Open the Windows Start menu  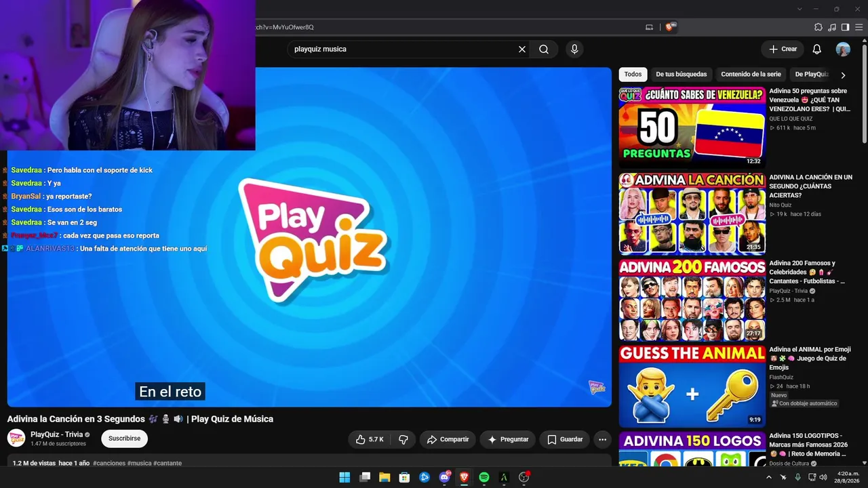point(344,477)
